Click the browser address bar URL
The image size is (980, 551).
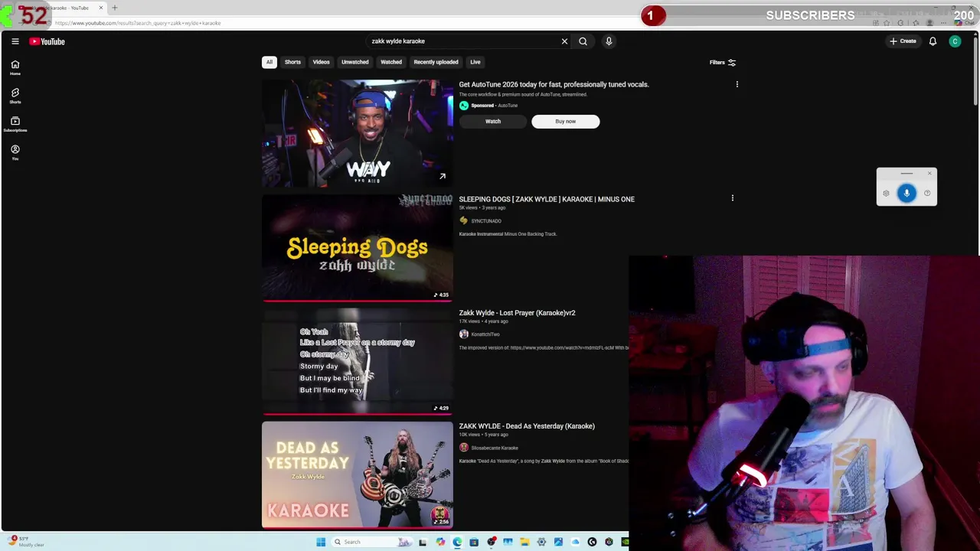point(138,23)
